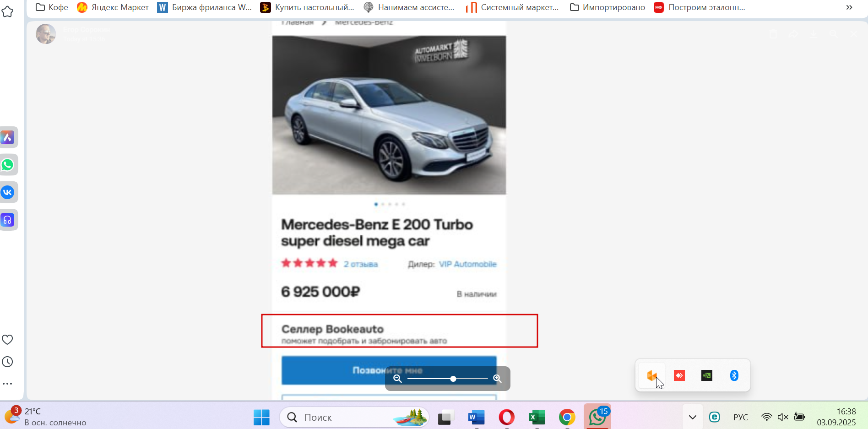This screenshot has width=868, height=429.
Task: Open the Яндекс Маркет bookmark
Action: [x=113, y=7]
